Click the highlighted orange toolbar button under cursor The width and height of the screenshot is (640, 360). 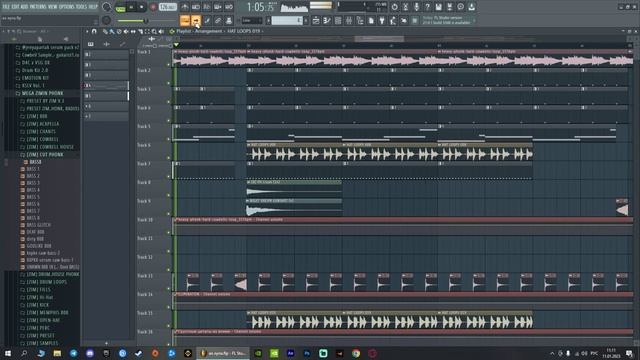[x=196, y=20]
